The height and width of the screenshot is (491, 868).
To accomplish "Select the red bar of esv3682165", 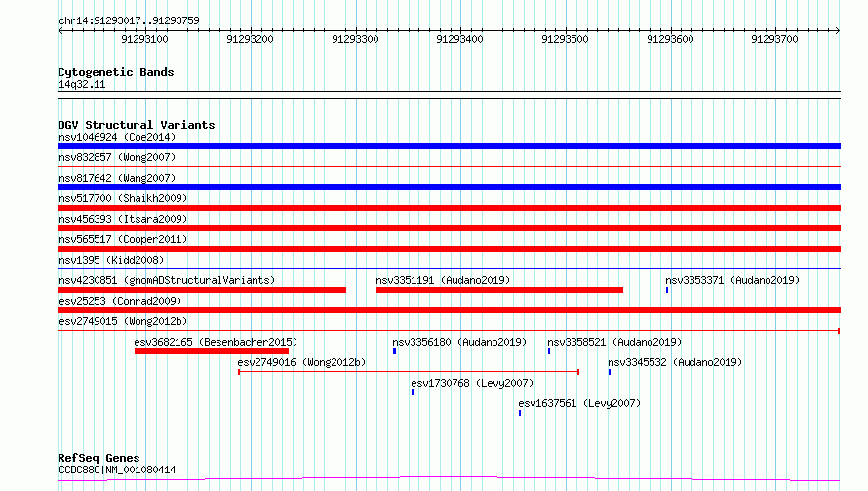I will pos(212,351).
